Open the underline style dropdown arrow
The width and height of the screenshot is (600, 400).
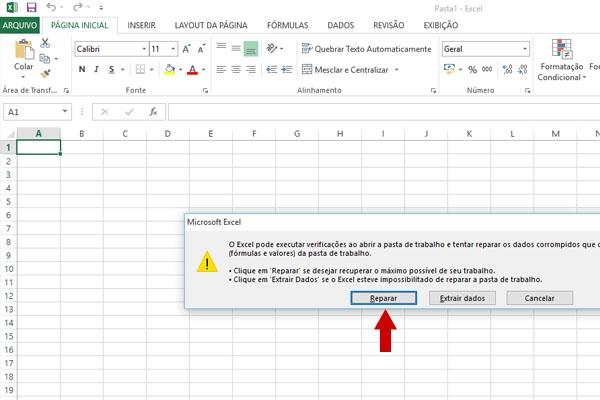pos(123,70)
